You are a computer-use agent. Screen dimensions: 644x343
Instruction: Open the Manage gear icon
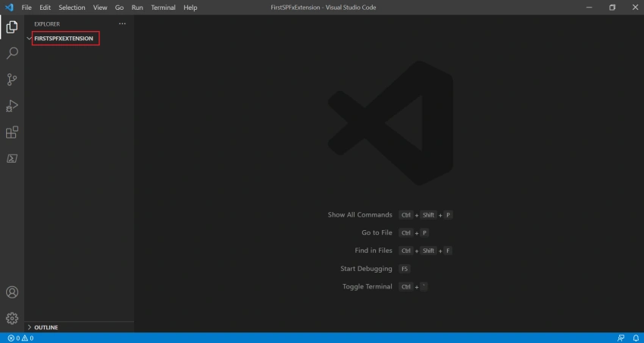(x=12, y=318)
